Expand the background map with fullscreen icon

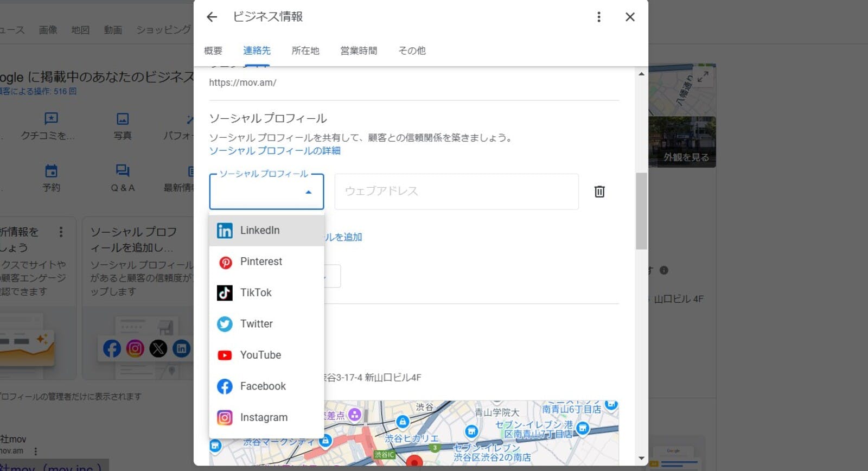703,77
